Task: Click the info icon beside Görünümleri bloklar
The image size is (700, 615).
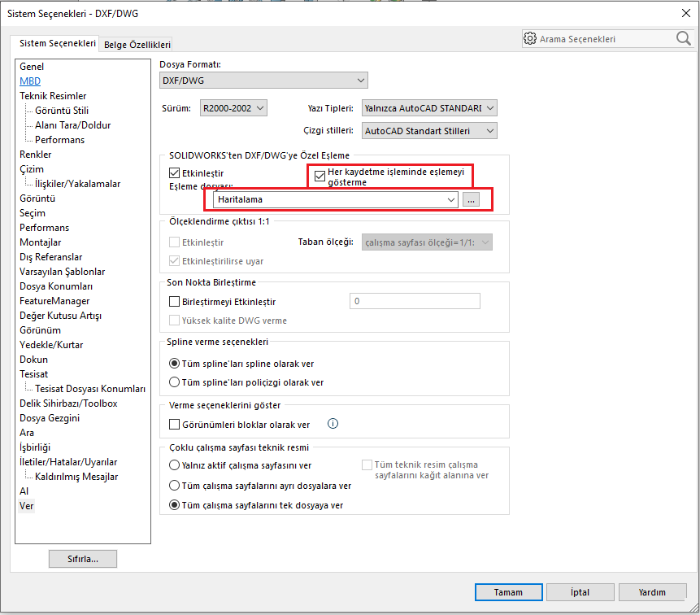Action: [x=332, y=424]
